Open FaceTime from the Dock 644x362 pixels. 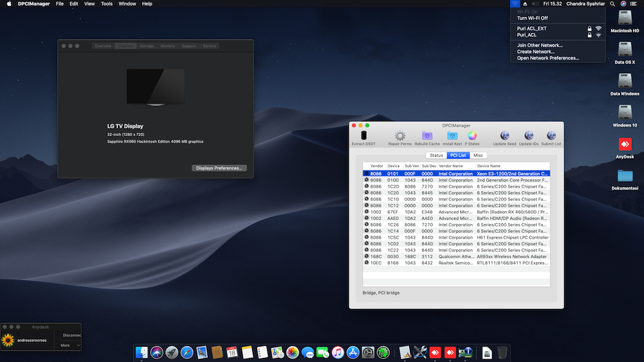pos(323,353)
